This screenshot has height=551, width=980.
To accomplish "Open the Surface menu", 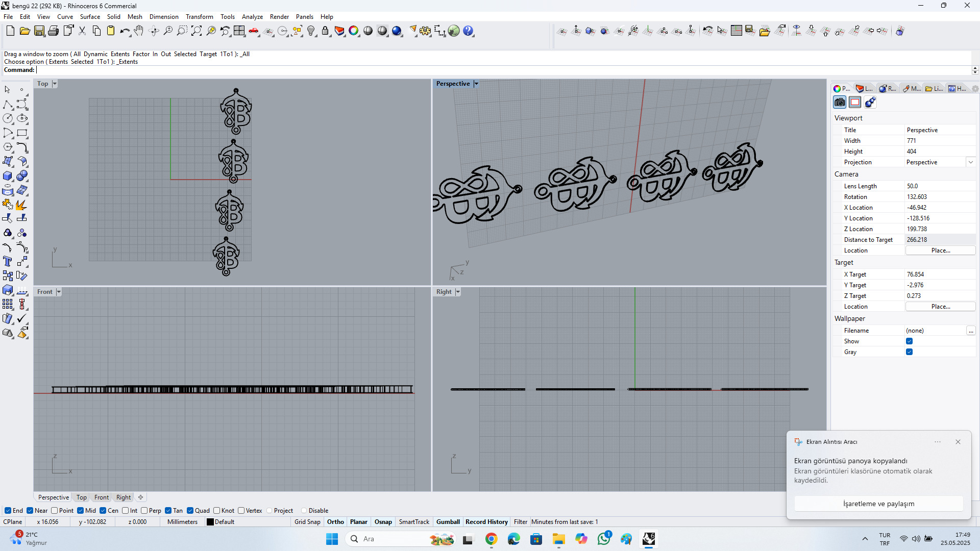I will coord(90,17).
